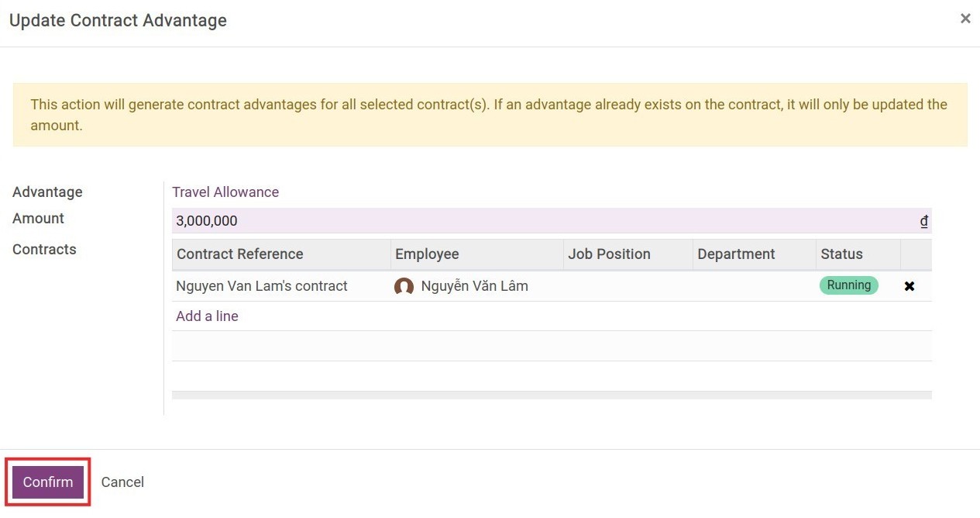Remove Nguyen Van Lam's contract row
980x518 pixels.
click(910, 286)
